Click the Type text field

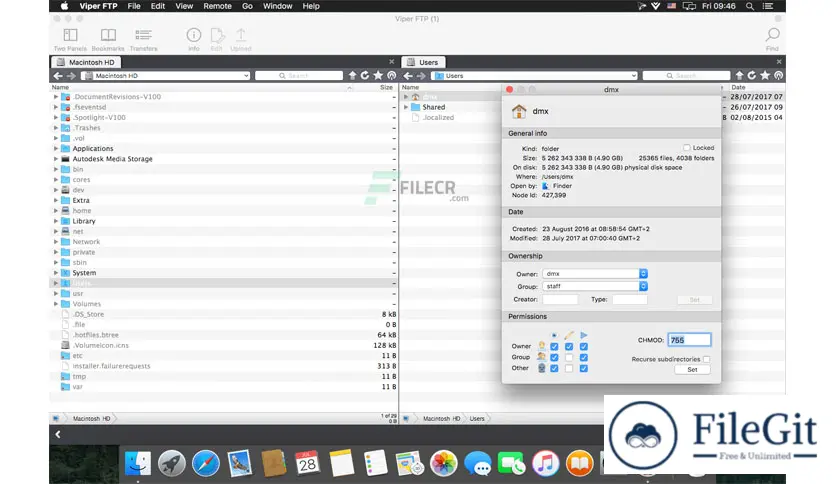630,300
